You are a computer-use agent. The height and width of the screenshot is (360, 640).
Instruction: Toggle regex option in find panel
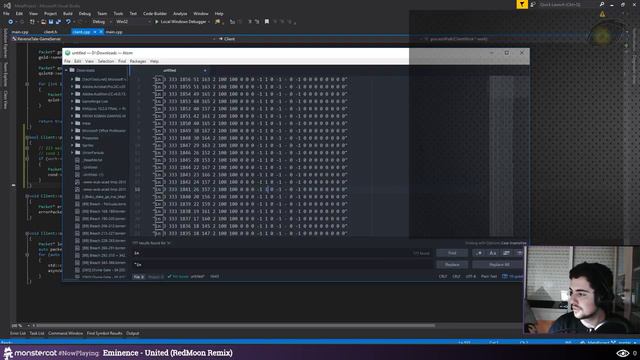(x=479, y=253)
